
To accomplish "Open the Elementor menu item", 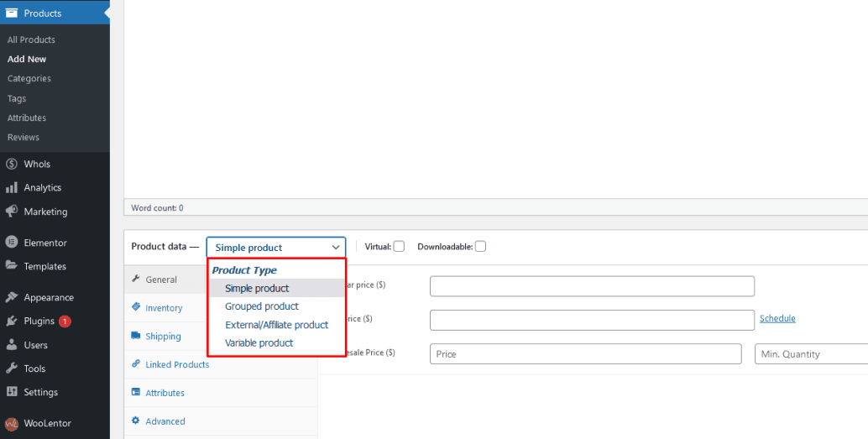I will coord(55,243).
